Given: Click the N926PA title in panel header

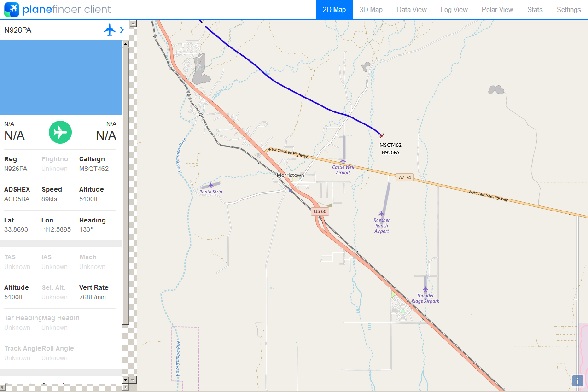Looking at the screenshot, I should tap(18, 30).
